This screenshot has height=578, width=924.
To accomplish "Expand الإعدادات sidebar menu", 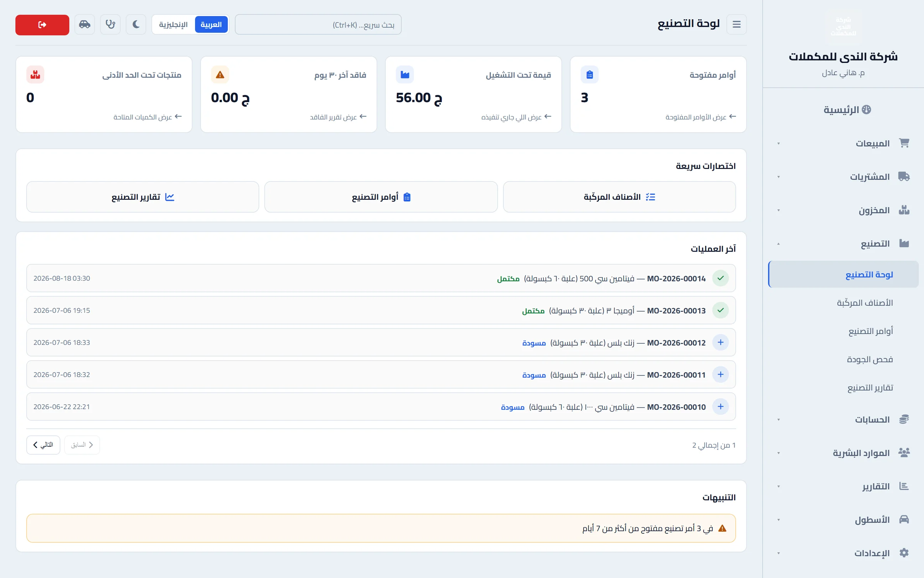I will point(843,553).
